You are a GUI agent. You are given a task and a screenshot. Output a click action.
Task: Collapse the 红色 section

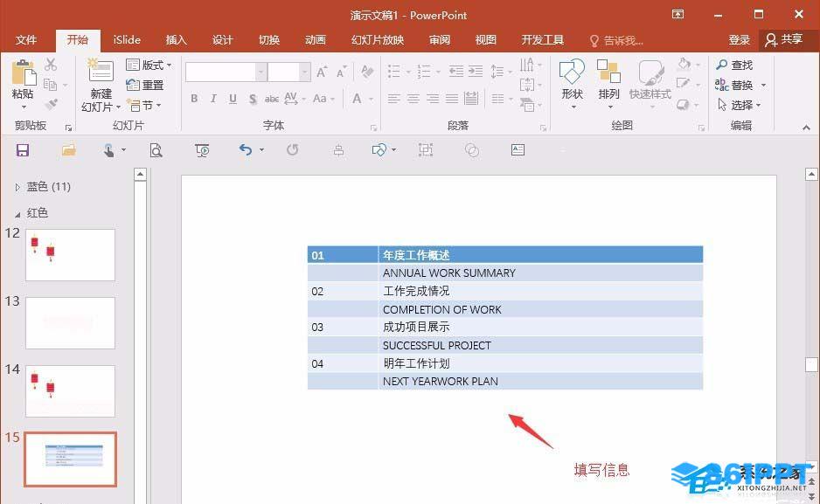(x=17, y=214)
